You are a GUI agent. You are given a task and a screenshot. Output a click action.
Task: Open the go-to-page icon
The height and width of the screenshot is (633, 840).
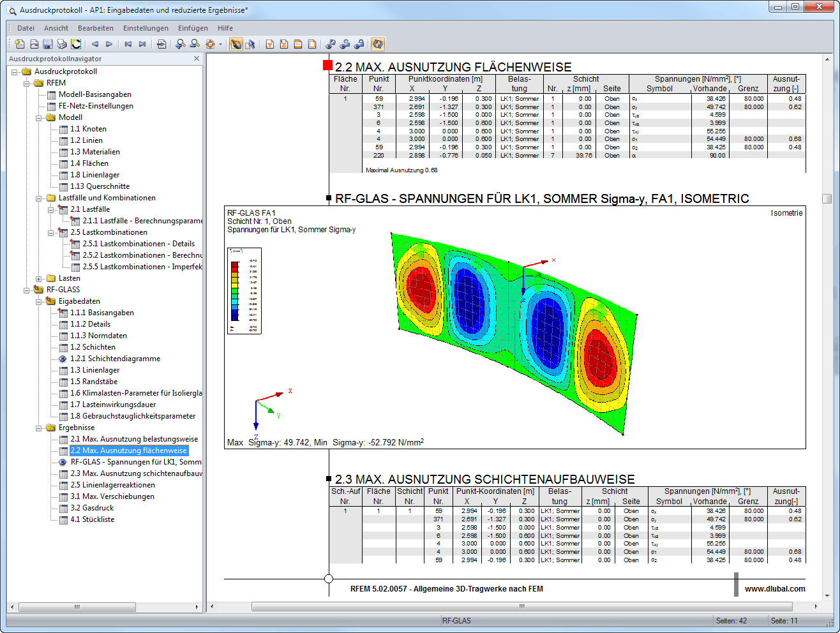click(161, 44)
